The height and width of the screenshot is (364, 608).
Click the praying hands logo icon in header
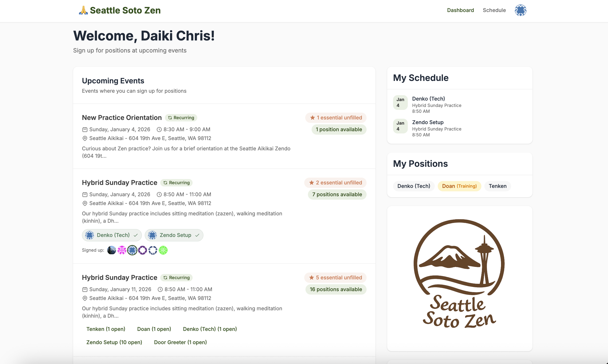tap(83, 10)
